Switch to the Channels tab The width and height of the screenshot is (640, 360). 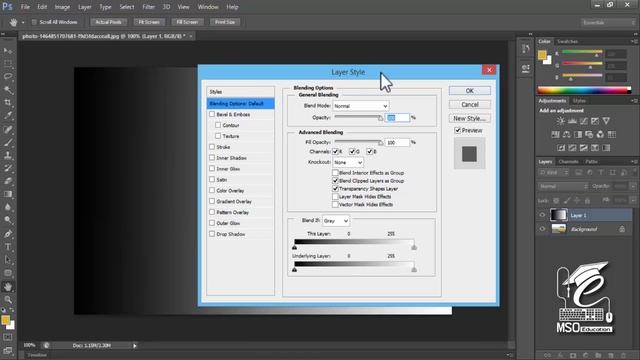pos(569,162)
